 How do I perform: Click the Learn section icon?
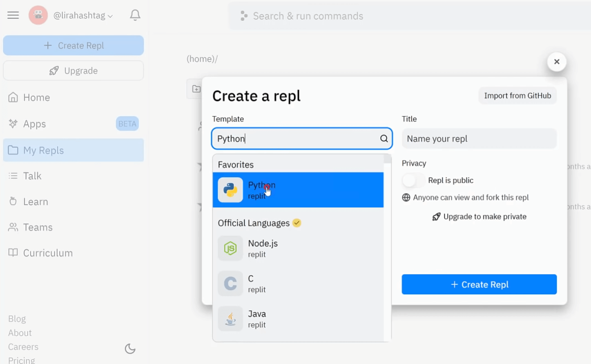pyautogui.click(x=13, y=201)
